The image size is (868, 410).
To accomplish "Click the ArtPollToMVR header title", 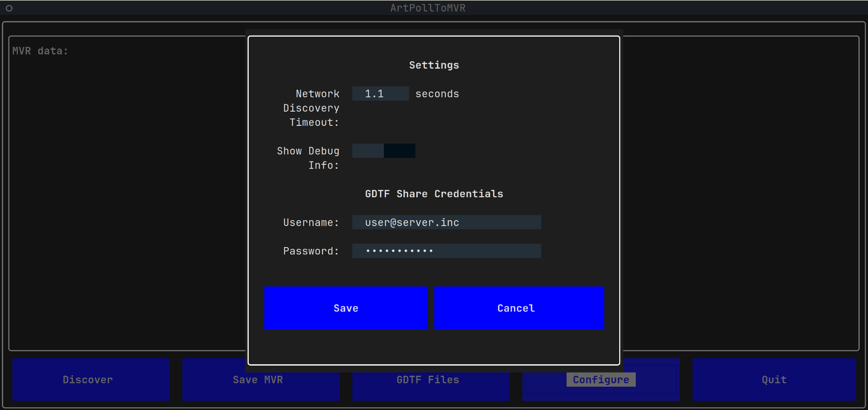I will [x=428, y=8].
